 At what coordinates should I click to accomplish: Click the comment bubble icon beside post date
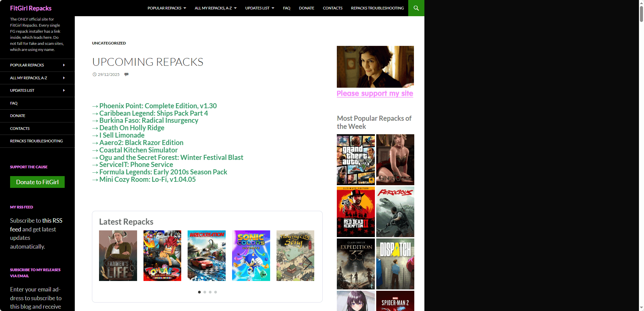pyautogui.click(x=126, y=75)
